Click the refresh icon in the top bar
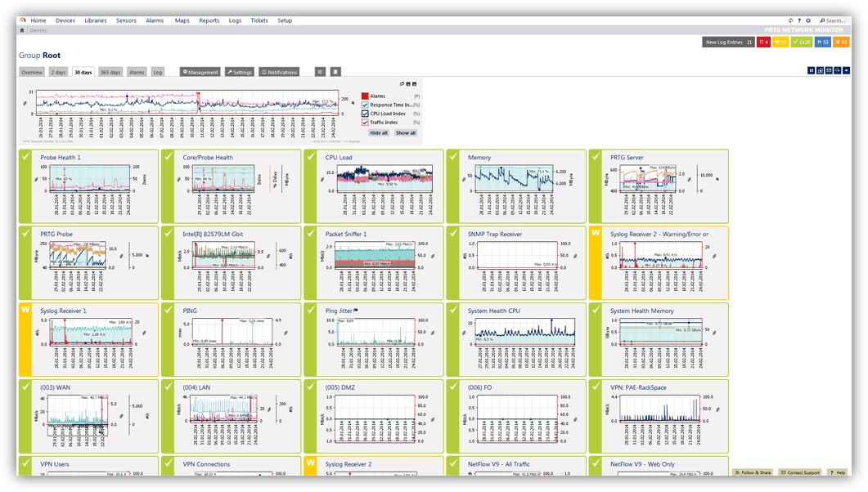 [x=790, y=20]
